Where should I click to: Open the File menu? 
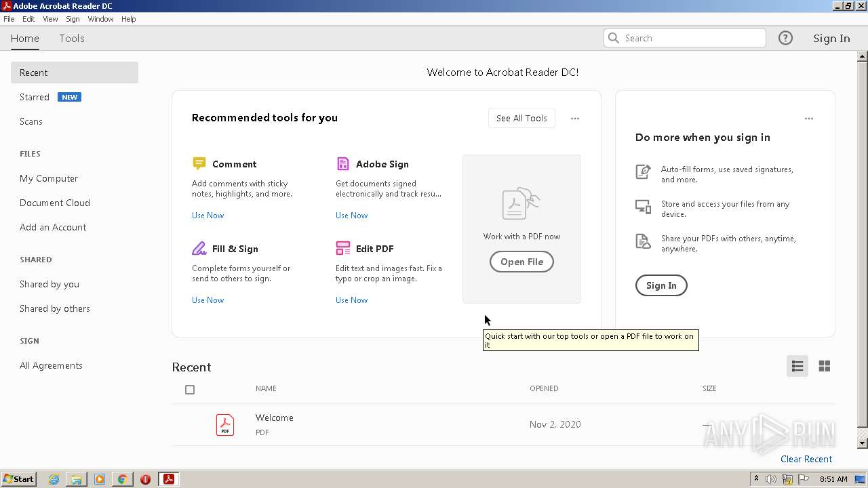coord(9,19)
